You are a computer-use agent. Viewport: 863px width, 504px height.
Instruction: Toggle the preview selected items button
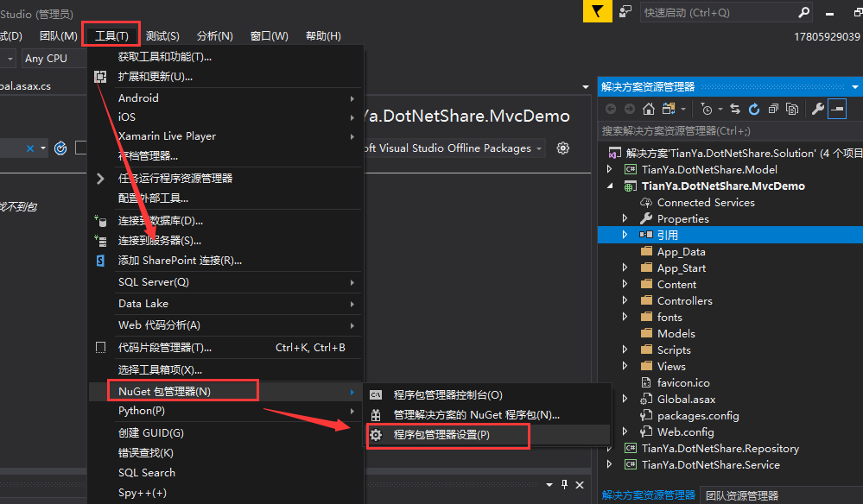coord(836,109)
